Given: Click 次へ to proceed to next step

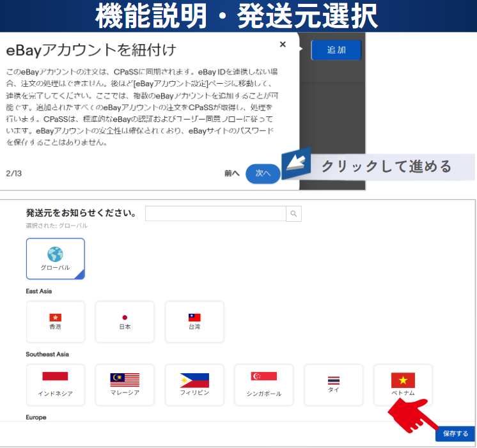Looking at the screenshot, I should [263, 173].
